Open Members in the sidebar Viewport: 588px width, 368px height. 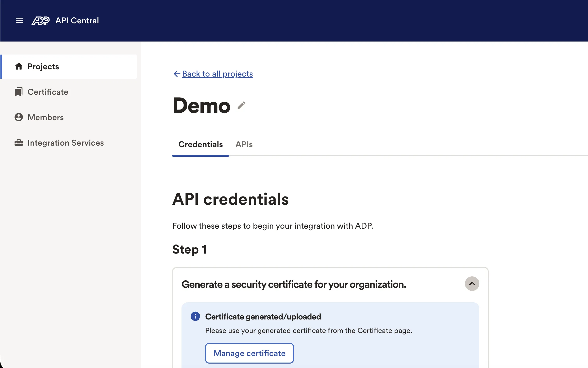(69, 117)
